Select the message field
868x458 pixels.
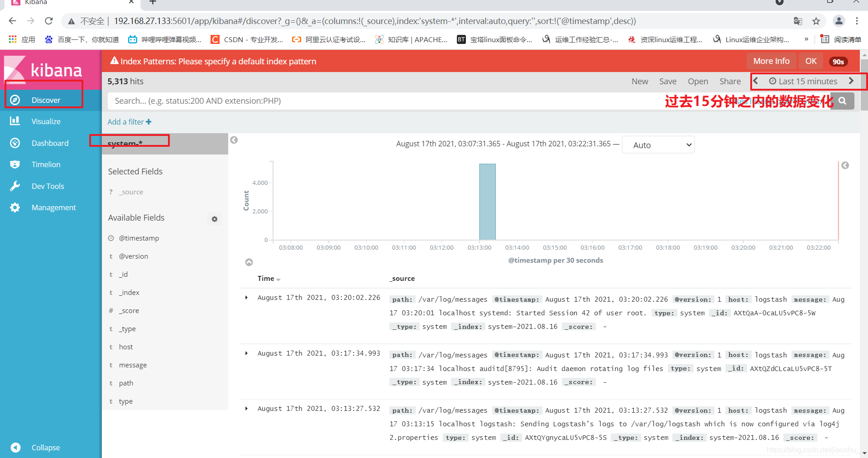133,365
